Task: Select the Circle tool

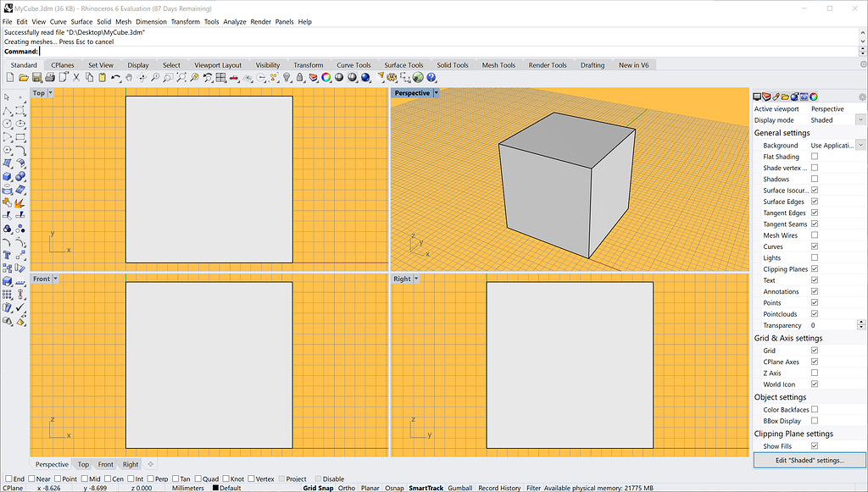Action: (7, 123)
